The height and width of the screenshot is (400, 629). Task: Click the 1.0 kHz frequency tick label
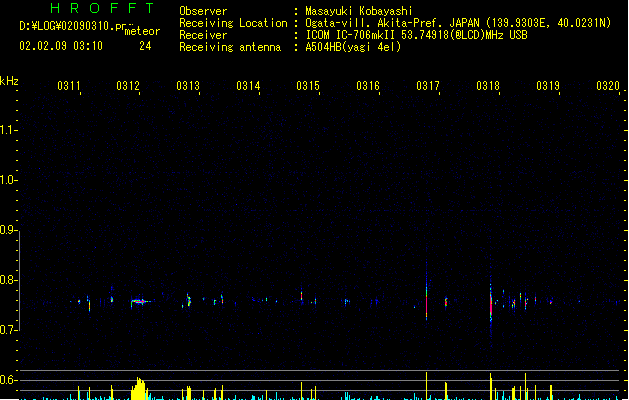(7, 180)
